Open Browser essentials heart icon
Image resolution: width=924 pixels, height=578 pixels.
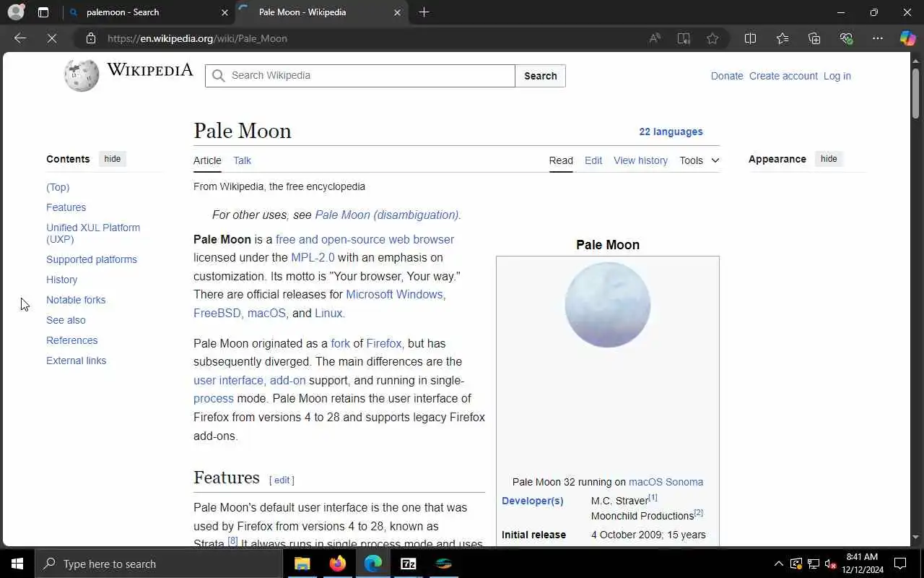click(846, 38)
